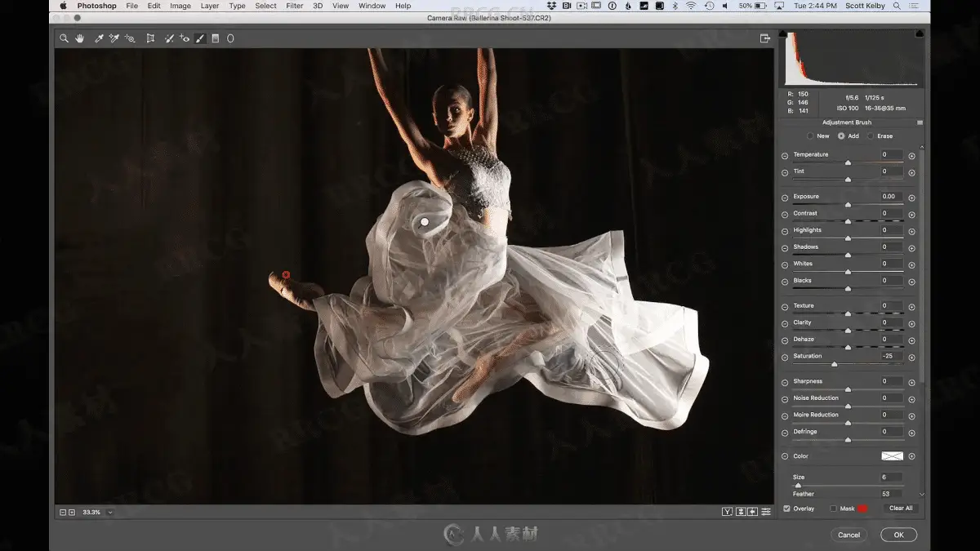
Task: Select the Adjustment Brush tool
Action: (x=200, y=38)
